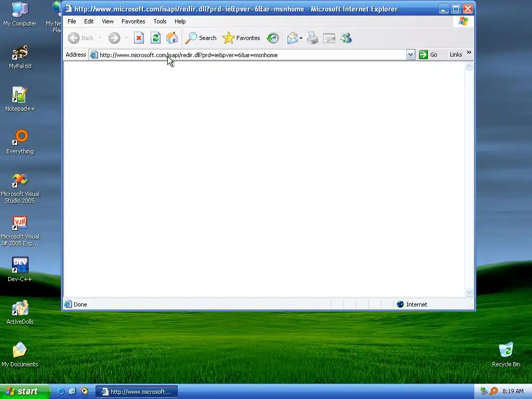Screen dimensions: 532x399
Task: Open the Favorites menu
Action: coord(134,21)
